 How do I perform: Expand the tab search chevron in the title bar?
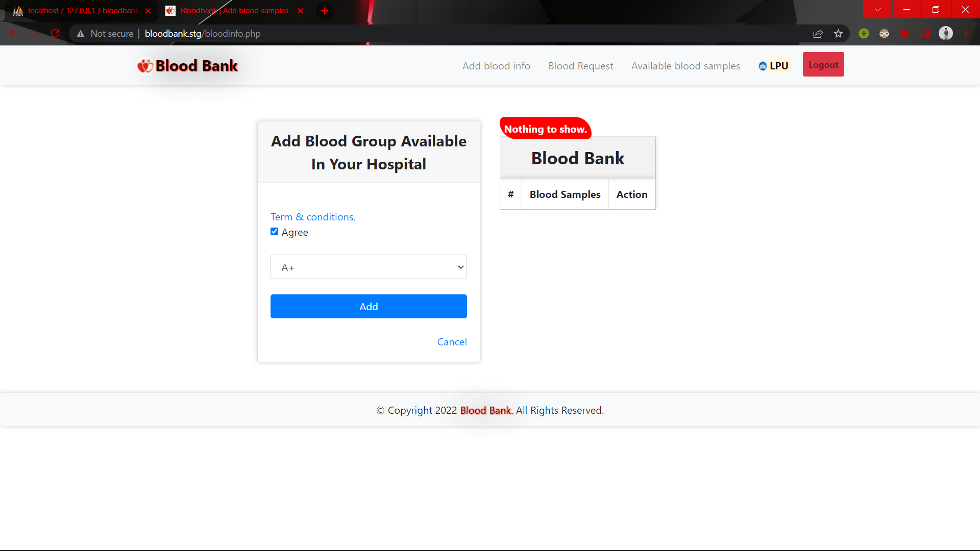point(877,9)
